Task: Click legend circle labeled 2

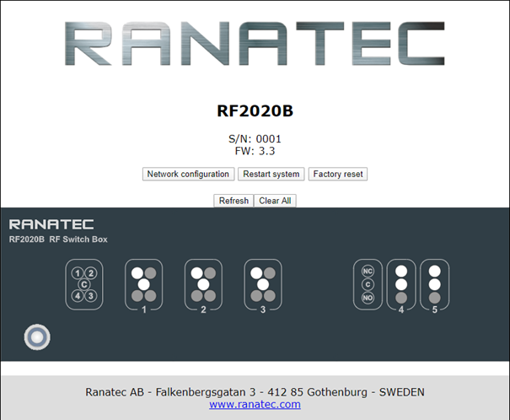Action: click(91, 273)
